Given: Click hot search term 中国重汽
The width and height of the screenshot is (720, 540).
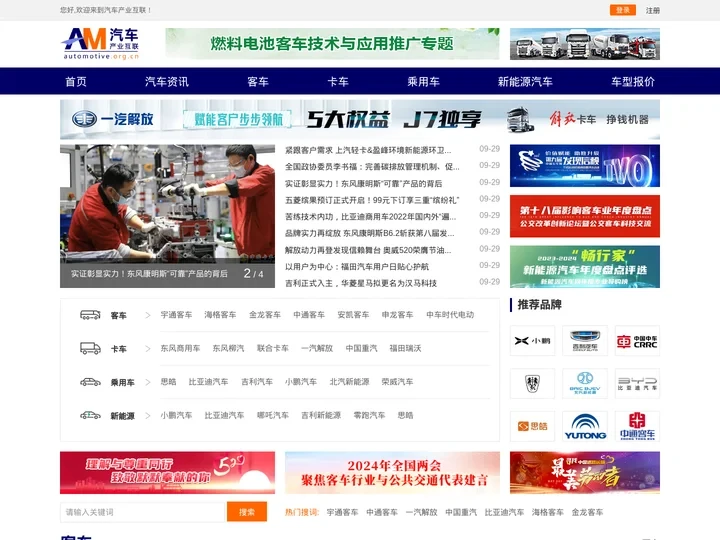Looking at the screenshot, I should [461, 512].
